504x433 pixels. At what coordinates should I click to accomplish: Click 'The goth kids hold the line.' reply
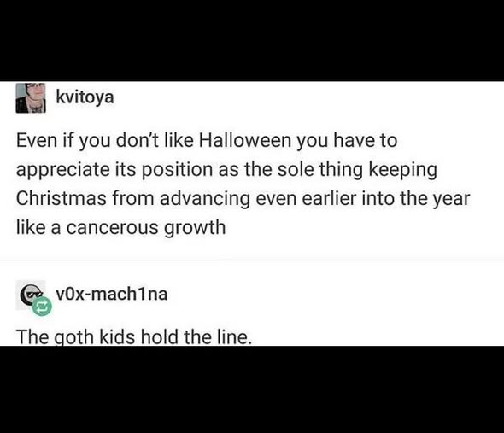[133, 336]
